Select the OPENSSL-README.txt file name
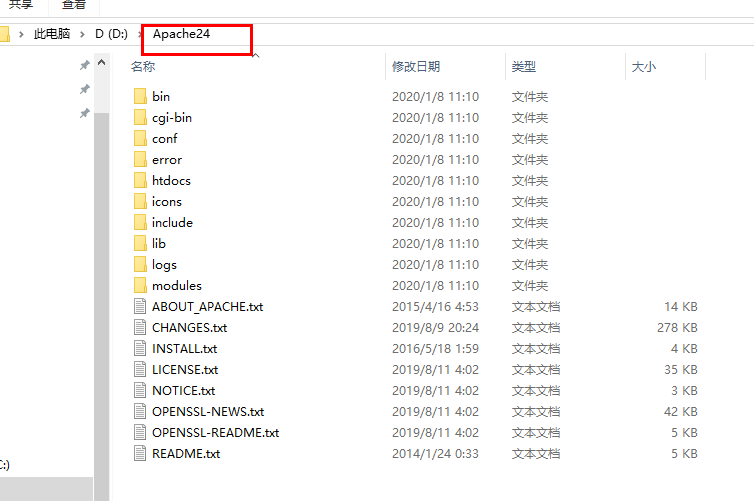Image resolution: width=754 pixels, height=501 pixels. point(215,432)
